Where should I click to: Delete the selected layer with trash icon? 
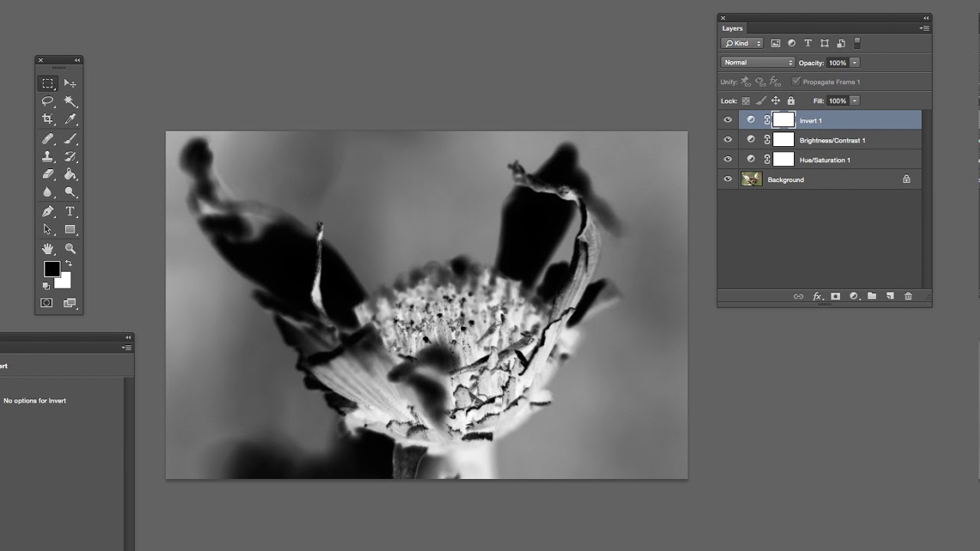[908, 296]
